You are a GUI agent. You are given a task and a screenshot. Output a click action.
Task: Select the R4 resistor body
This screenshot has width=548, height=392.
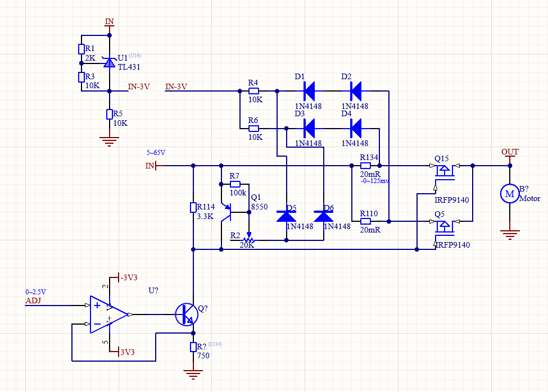click(x=253, y=91)
